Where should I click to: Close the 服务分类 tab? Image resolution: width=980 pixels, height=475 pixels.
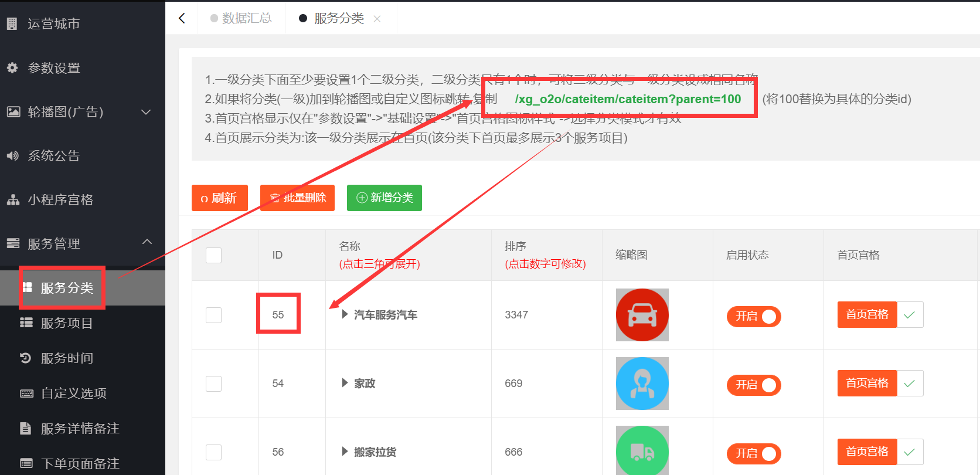pyautogui.click(x=377, y=19)
